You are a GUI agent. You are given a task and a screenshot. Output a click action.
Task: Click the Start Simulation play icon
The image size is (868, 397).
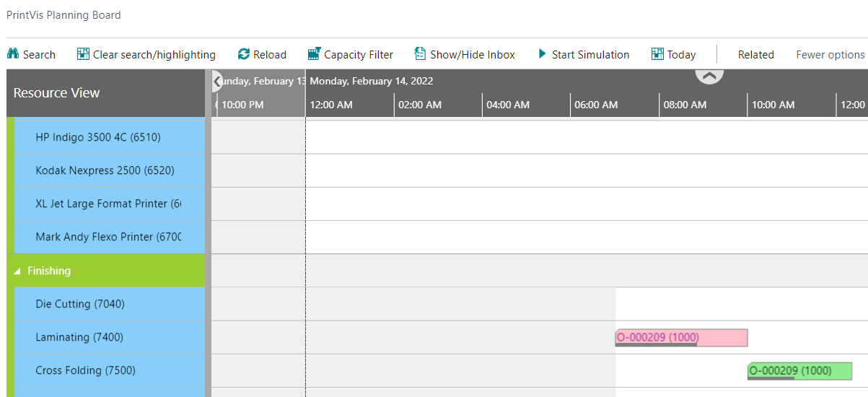point(543,54)
